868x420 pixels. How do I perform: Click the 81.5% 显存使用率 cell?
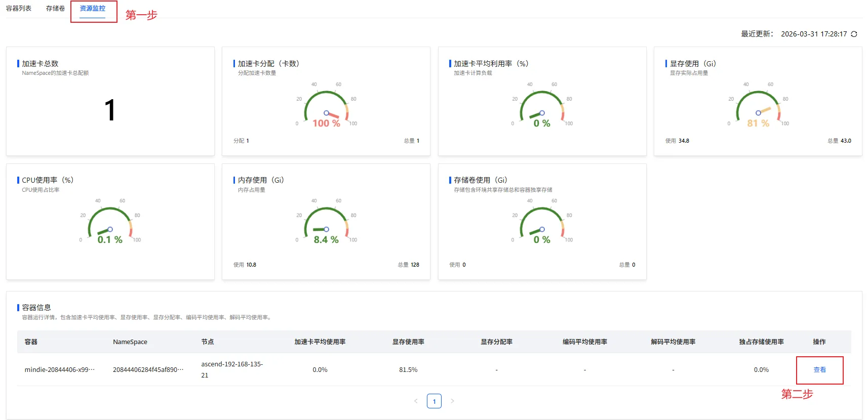pos(408,370)
